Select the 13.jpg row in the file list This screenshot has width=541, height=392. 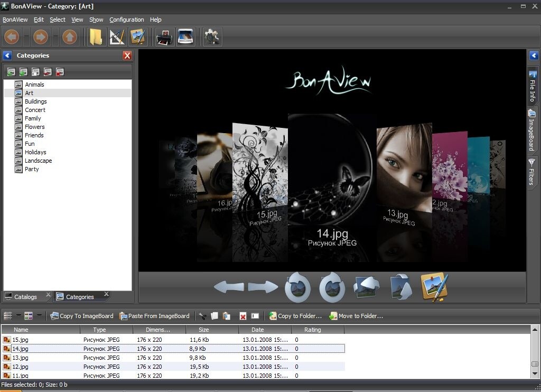[173, 358]
